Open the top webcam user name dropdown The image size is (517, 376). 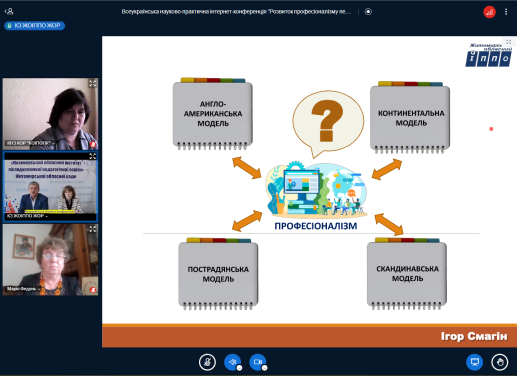tap(30, 143)
